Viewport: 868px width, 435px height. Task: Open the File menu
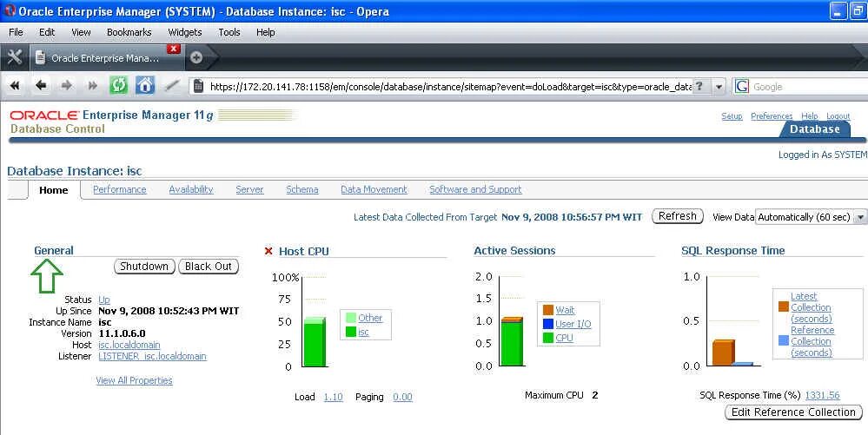click(16, 32)
